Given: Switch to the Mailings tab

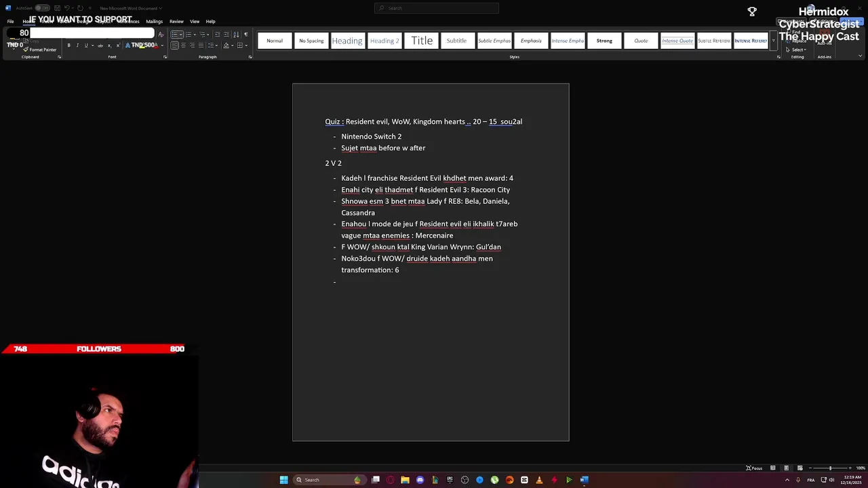Looking at the screenshot, I should tap(154, 21).
